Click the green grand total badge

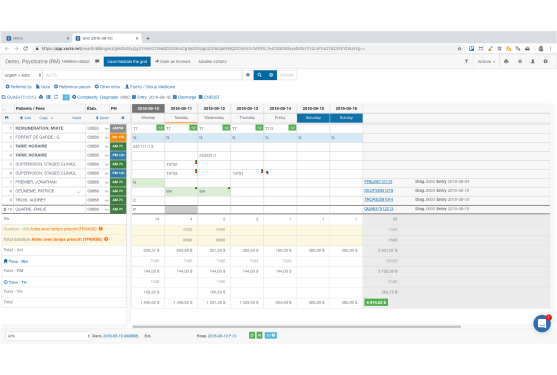(376, 302)
